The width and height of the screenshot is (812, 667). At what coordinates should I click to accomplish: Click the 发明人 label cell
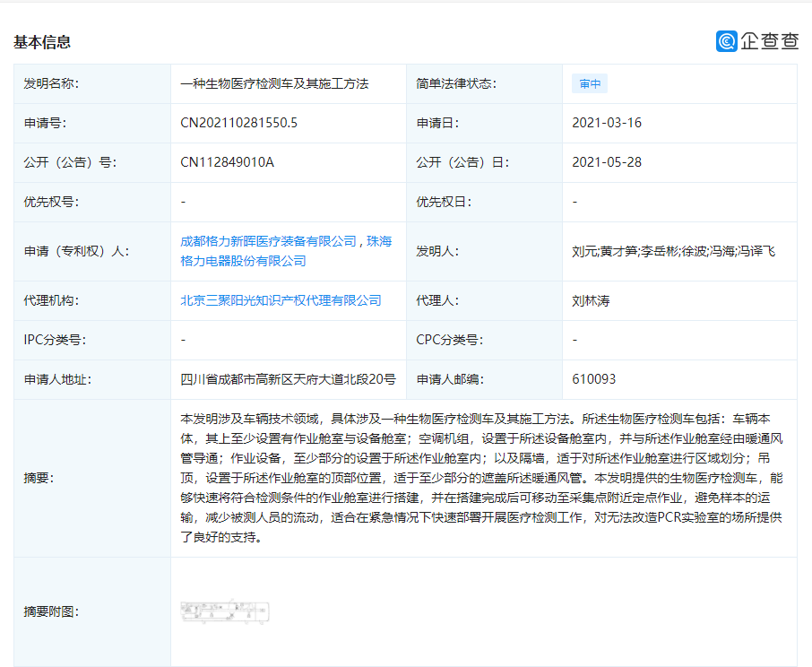point(484,252)
